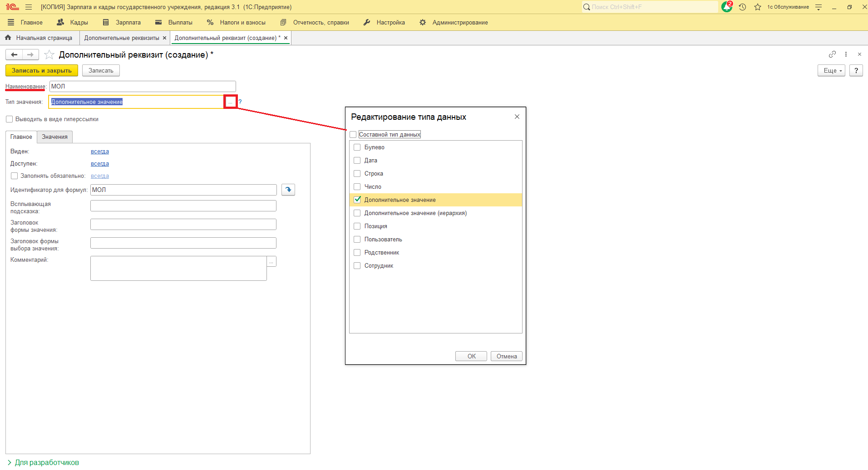This screenshot has width=868, height=470.
Task: Open the Настройка menu section
Action: [384, 22]
